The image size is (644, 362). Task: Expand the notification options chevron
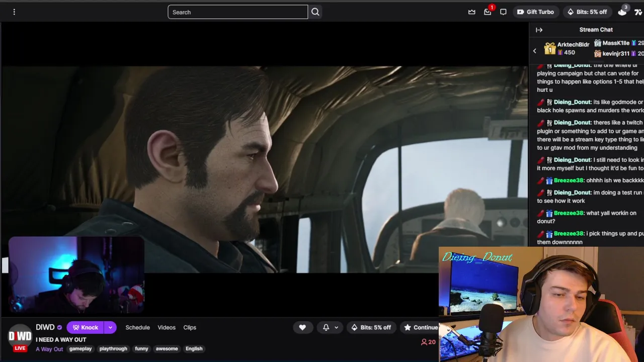tap(336, 327)
